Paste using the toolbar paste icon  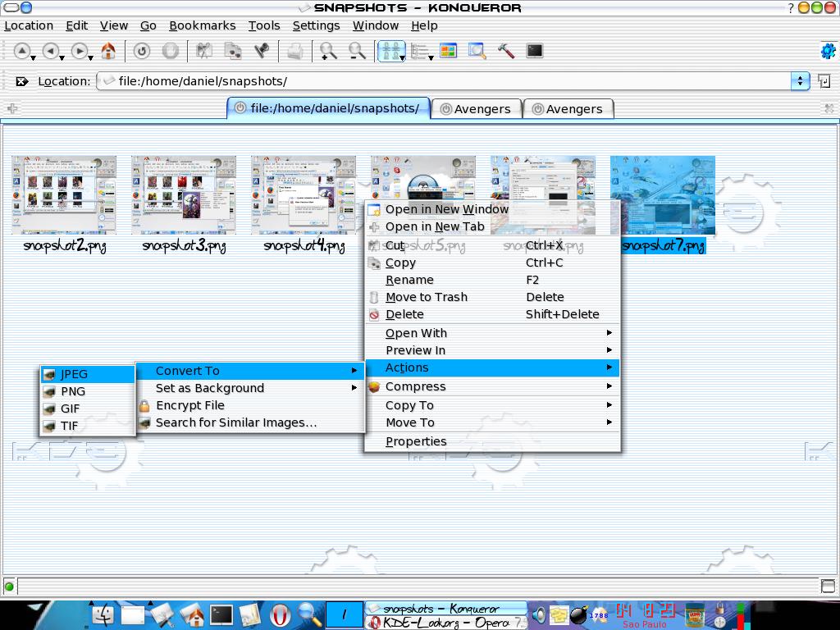coord(262,51)
